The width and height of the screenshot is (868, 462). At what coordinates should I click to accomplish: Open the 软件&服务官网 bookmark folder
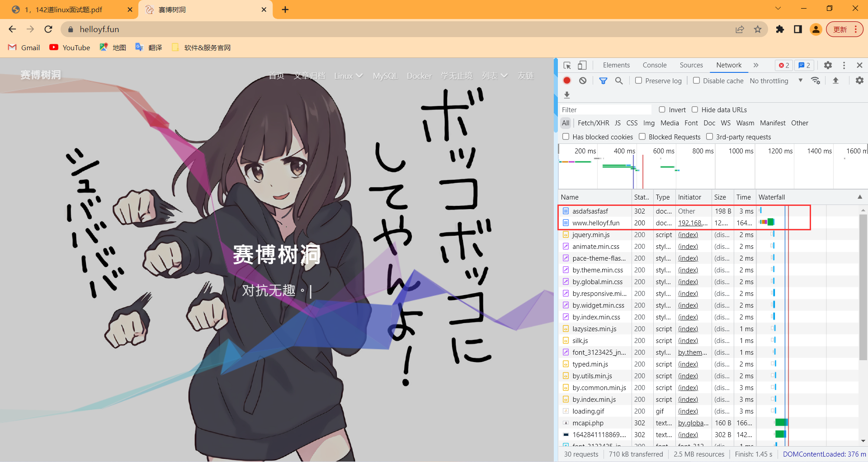201,48
